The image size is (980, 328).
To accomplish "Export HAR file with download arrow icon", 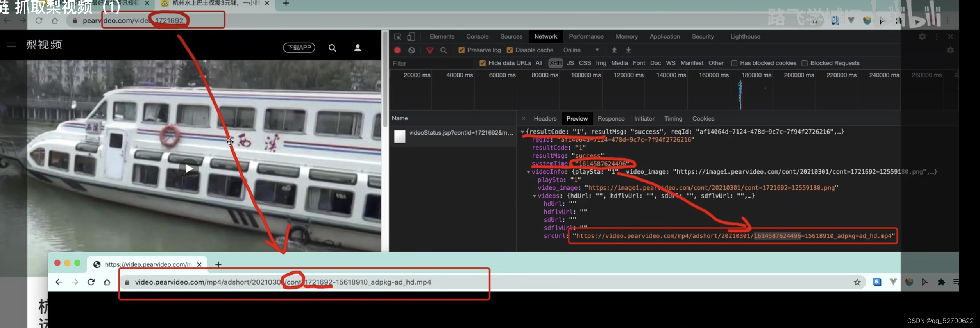I will [x=628, y=50].
